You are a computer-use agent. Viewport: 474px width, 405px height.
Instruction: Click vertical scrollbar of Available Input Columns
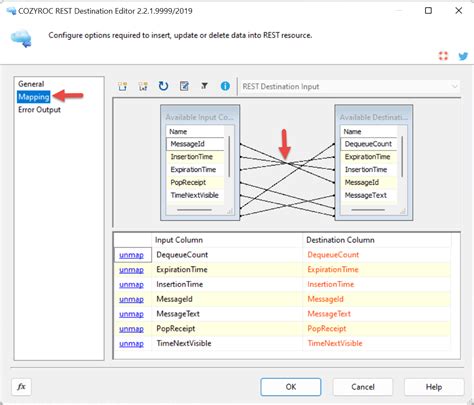(x=229, y=157)
